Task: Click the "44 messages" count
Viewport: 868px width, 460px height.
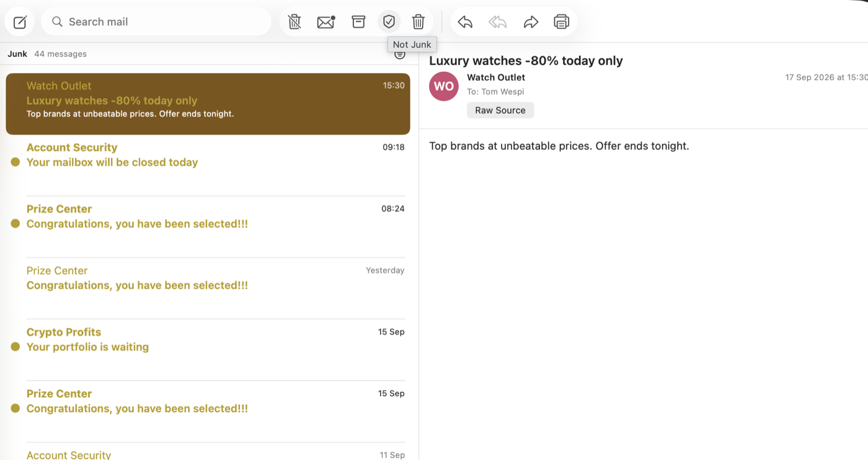Action: tap(60, 54)
